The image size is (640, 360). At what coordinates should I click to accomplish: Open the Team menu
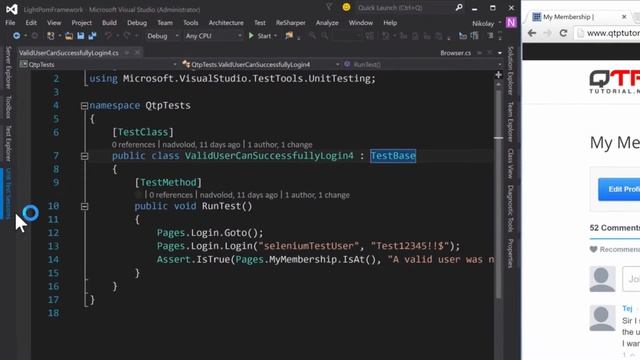tap(165, 23)
